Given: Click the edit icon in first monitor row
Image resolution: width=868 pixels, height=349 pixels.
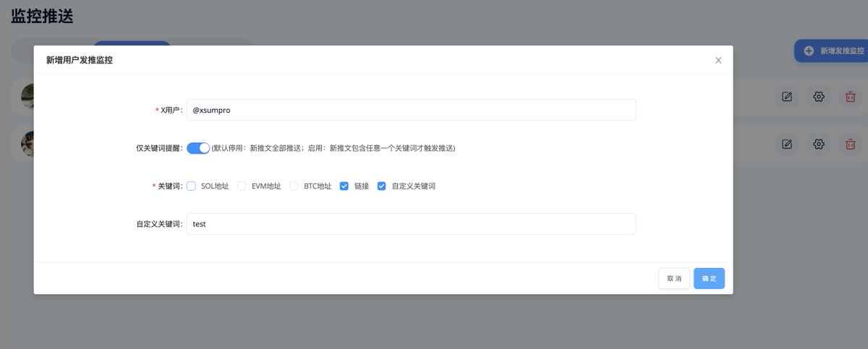Looking at the screenshot, I should [x=787, y=97].
